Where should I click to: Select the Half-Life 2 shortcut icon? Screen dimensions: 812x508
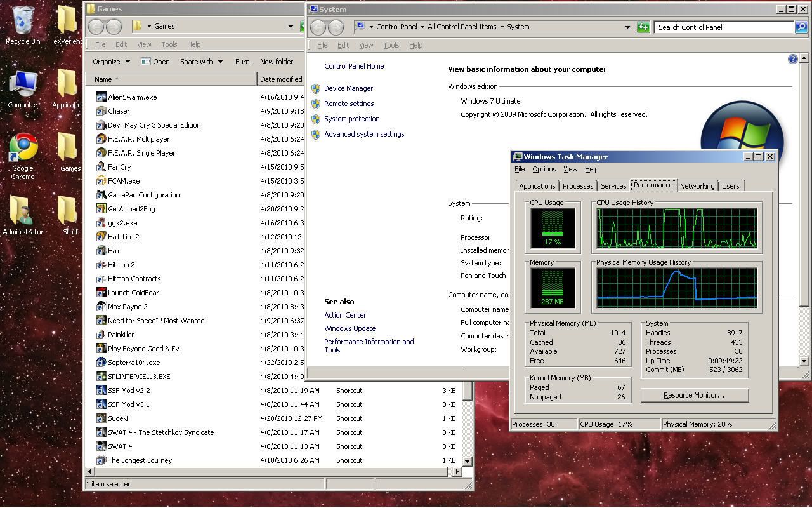point(101,237)
